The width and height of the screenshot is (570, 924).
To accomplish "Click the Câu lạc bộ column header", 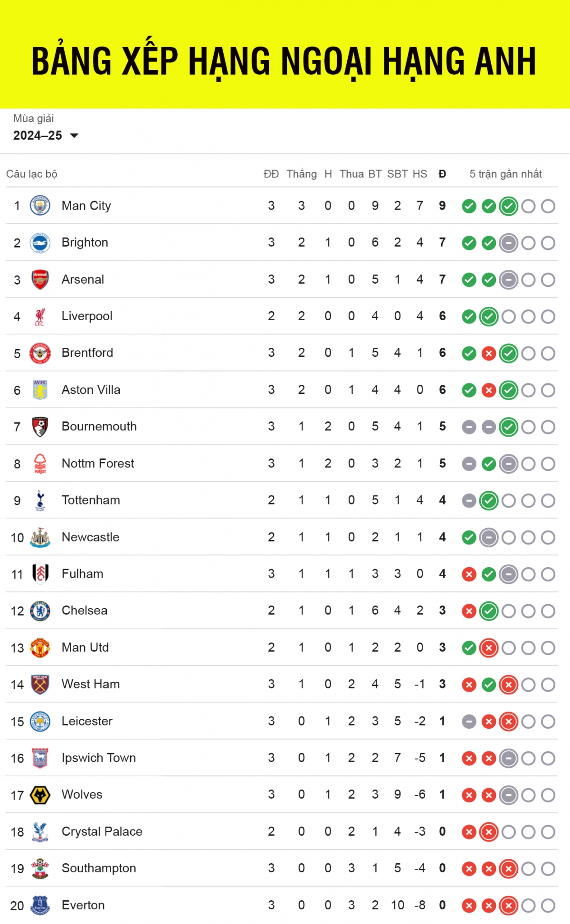I will point(32,174).
